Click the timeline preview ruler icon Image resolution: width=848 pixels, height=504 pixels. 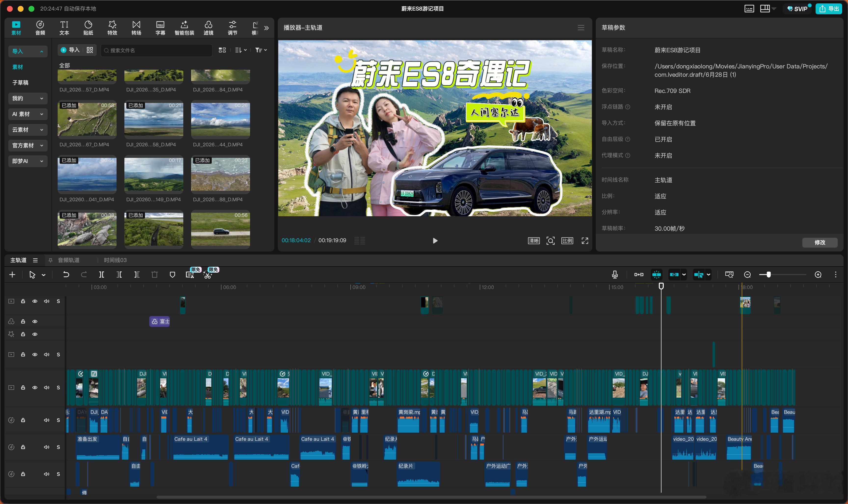(x=729, y=274)
